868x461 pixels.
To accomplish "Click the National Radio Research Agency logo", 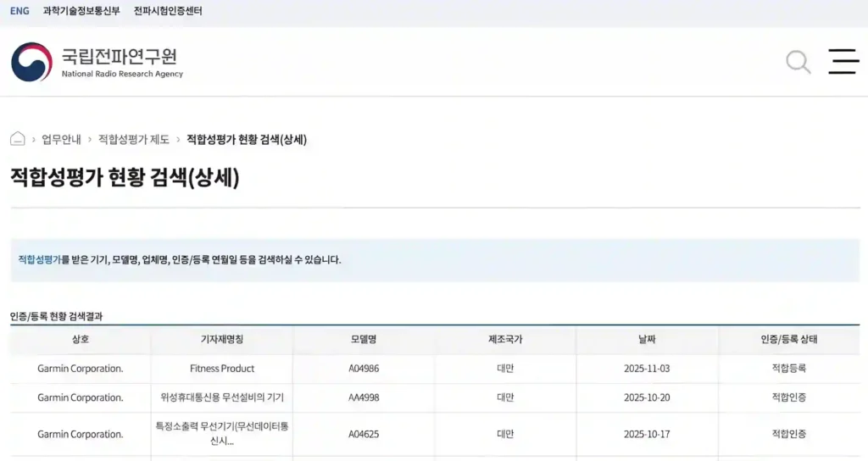I will (x=97, y=62).
